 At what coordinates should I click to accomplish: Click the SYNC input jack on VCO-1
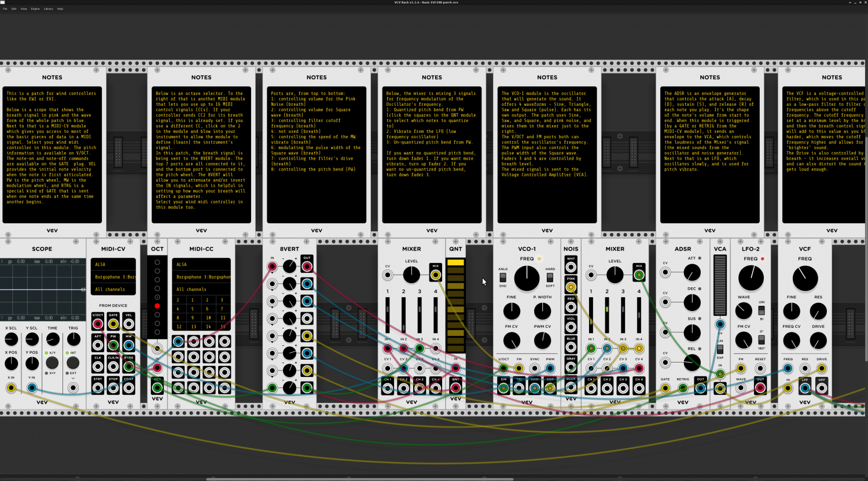pyautogui.click(x=535, y=368)
